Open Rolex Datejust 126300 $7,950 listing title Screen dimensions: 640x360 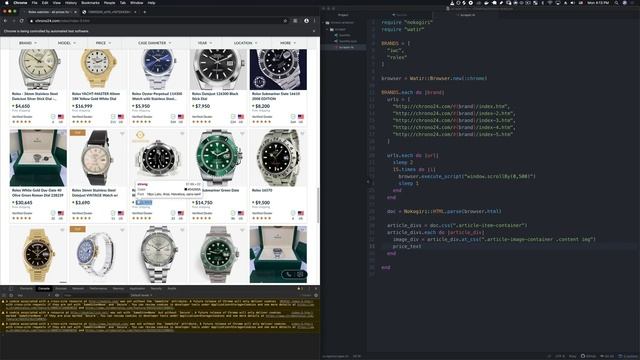coord(215,96)
